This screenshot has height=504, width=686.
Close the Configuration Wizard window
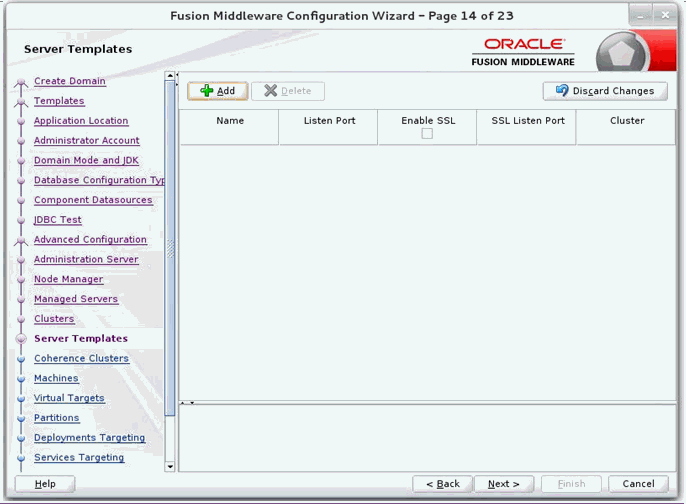(665, 15)
